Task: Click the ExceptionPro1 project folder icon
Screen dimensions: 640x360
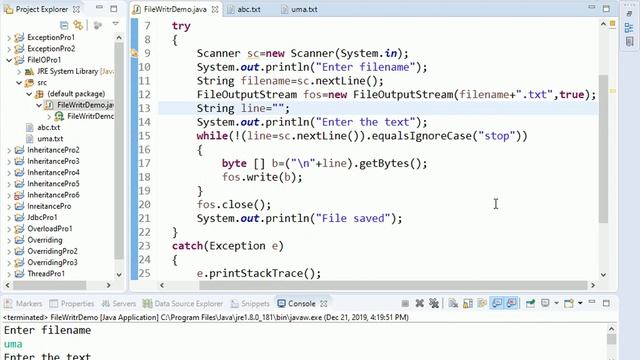Action: 19,38
